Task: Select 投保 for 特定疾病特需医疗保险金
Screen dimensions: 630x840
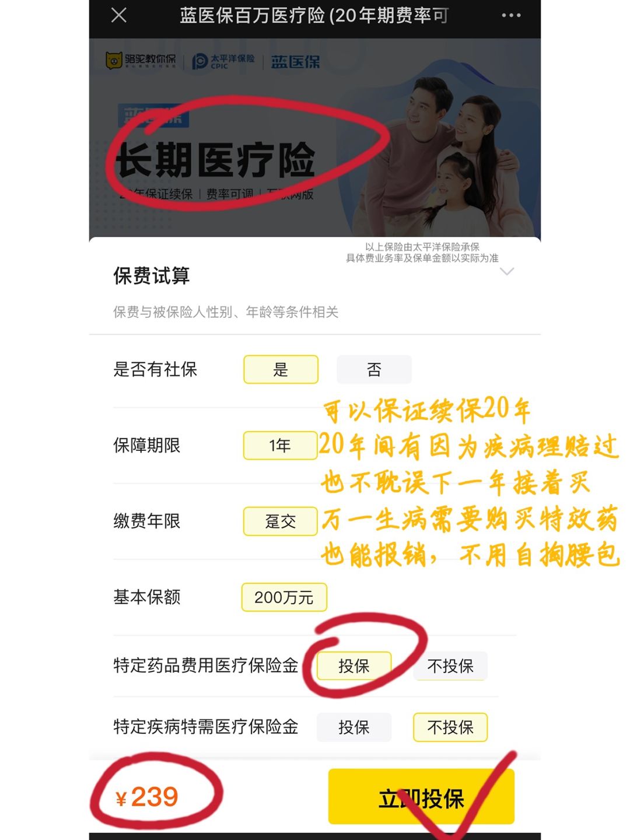Action: coord(354,727)
